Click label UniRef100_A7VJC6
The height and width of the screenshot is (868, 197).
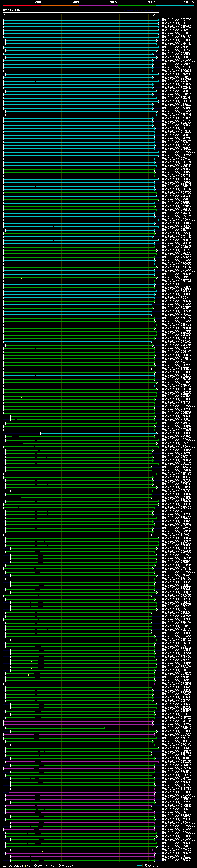click(177, 216)
